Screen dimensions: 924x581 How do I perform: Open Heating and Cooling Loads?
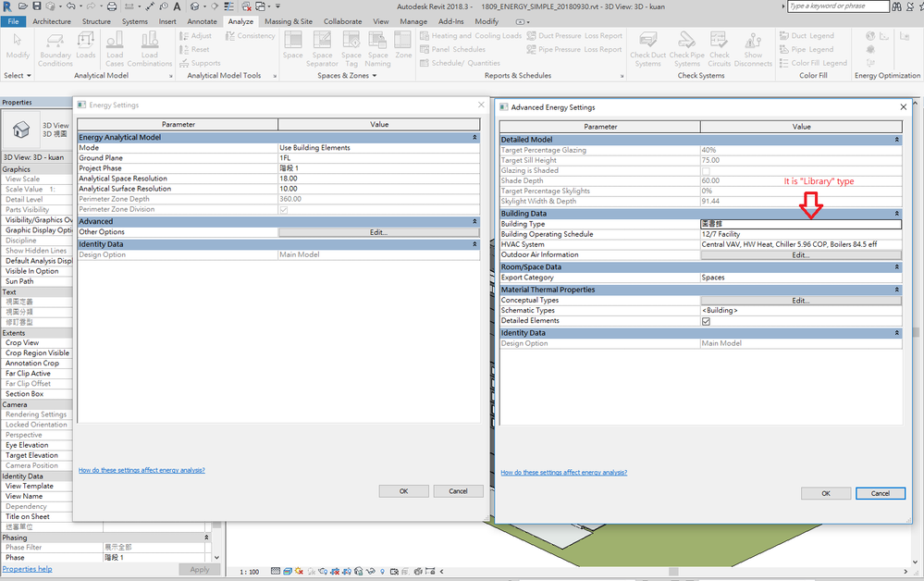coord(470,36)
